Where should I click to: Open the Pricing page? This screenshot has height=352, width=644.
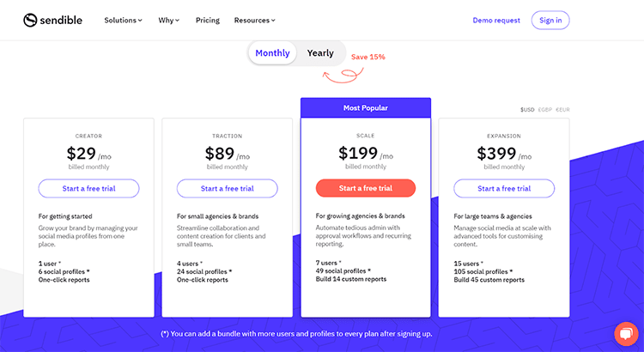(x=207, y=20)
